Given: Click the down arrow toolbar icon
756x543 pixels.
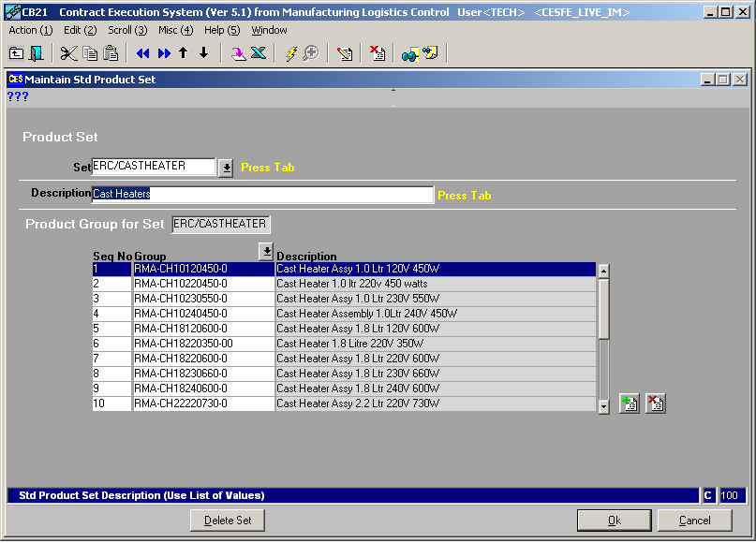Looking at the screenshot, I should [203, 53].
